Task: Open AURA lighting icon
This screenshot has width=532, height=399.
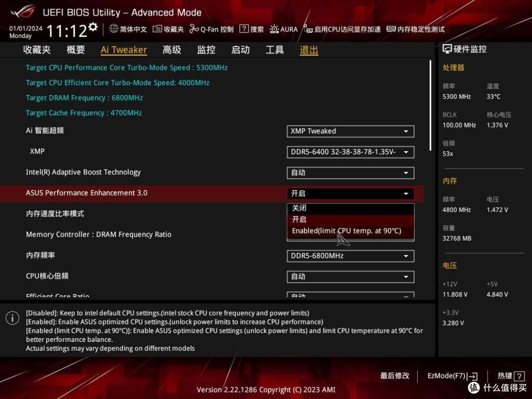Action: [274, 29]
